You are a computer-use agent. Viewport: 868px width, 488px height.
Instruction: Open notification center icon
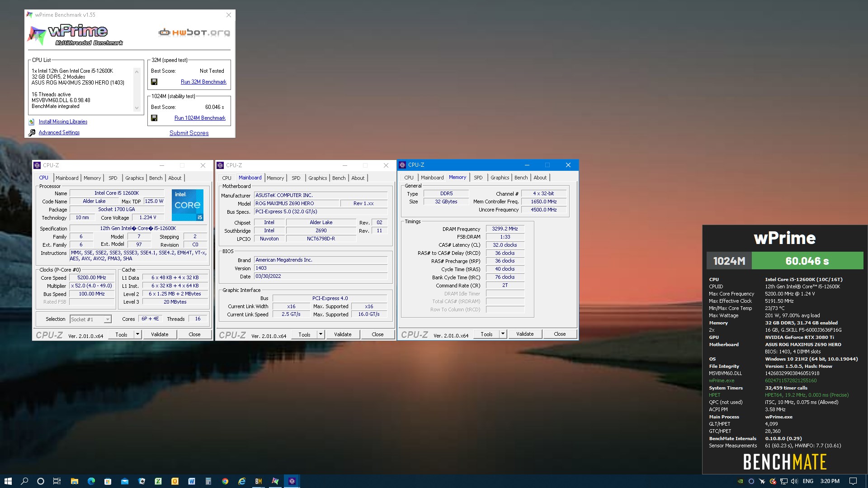click(x=853, y=481)
